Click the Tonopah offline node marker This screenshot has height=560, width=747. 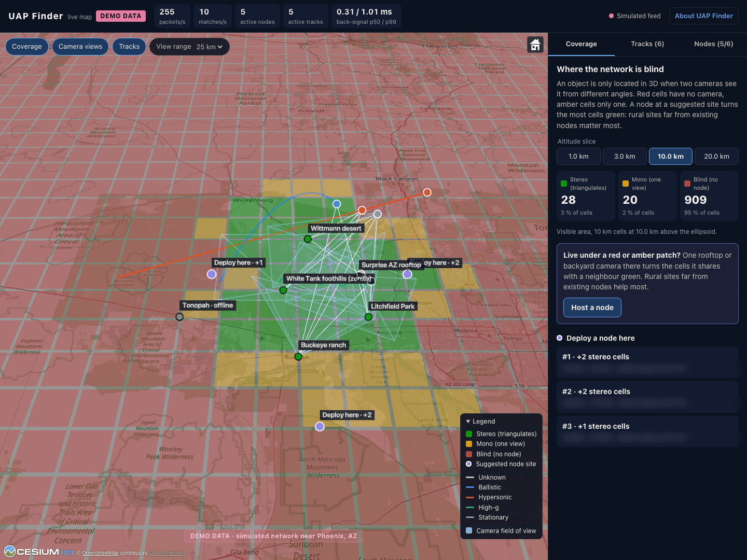click(179, 317)
